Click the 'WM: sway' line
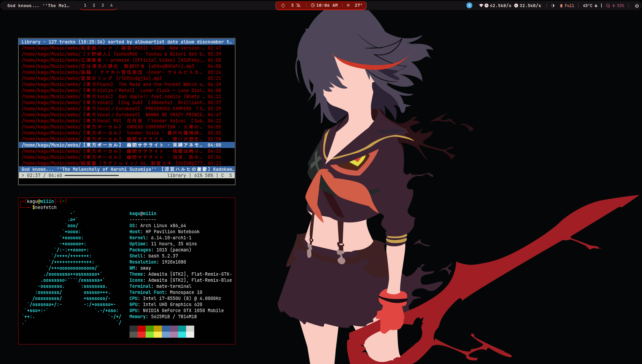 (x=140, y=268)
